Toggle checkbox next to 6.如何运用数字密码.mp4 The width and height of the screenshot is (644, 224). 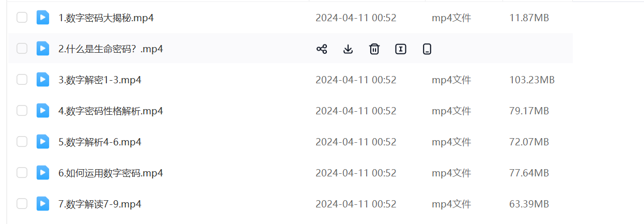click(22, 173)
